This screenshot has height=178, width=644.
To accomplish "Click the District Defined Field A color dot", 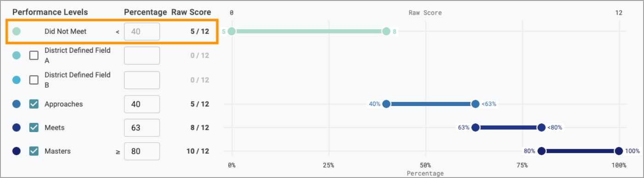I will pyautogui.click(x=17, y=56).
